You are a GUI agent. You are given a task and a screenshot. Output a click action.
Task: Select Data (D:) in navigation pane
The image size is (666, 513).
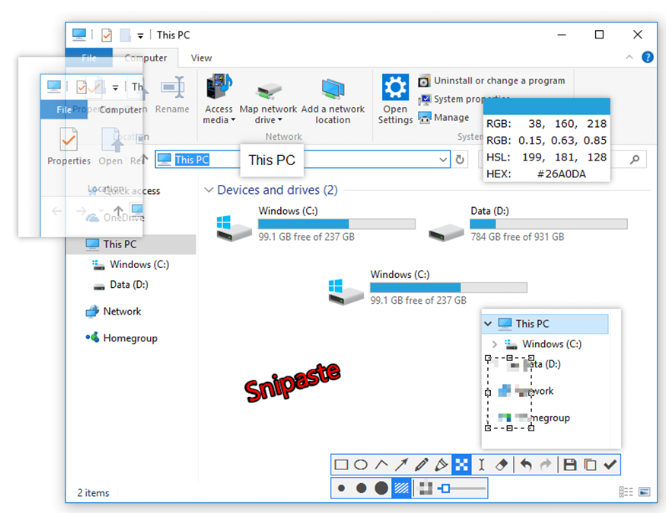pyautogui.click(x=129, y=285)
